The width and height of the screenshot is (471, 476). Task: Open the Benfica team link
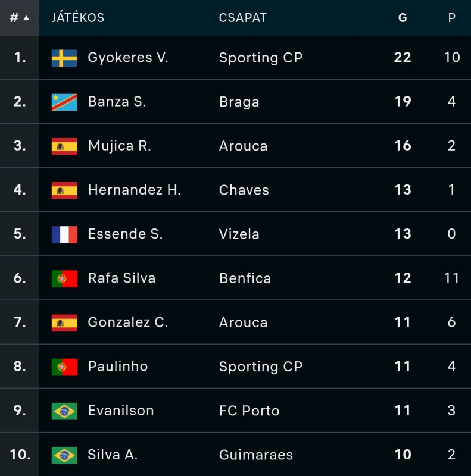(245, 278)
